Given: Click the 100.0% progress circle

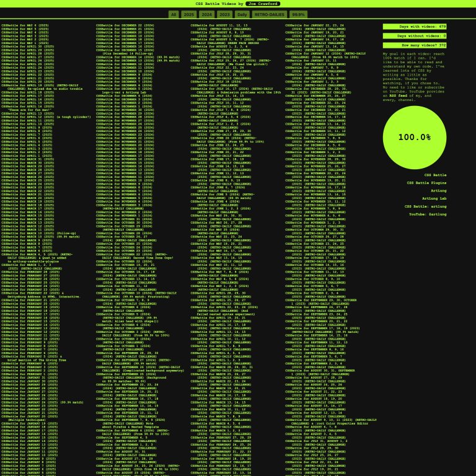Looking at the screenshot, I should point(415,137).
